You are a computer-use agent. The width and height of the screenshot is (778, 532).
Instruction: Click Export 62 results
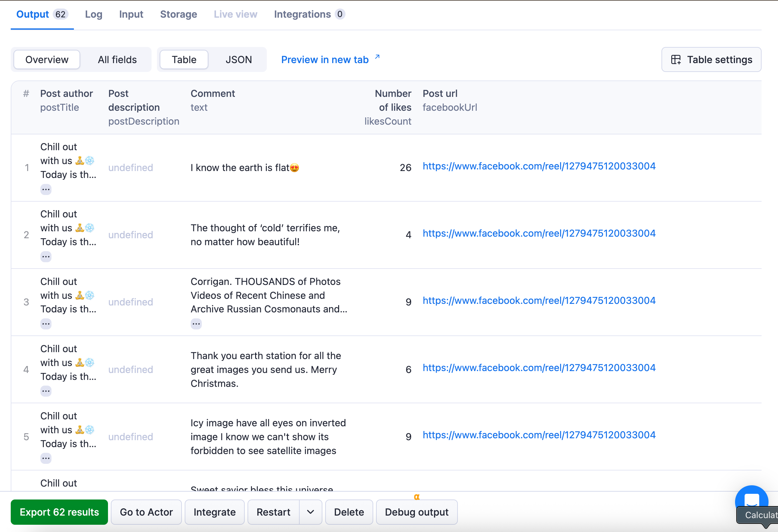coord(59,512)
